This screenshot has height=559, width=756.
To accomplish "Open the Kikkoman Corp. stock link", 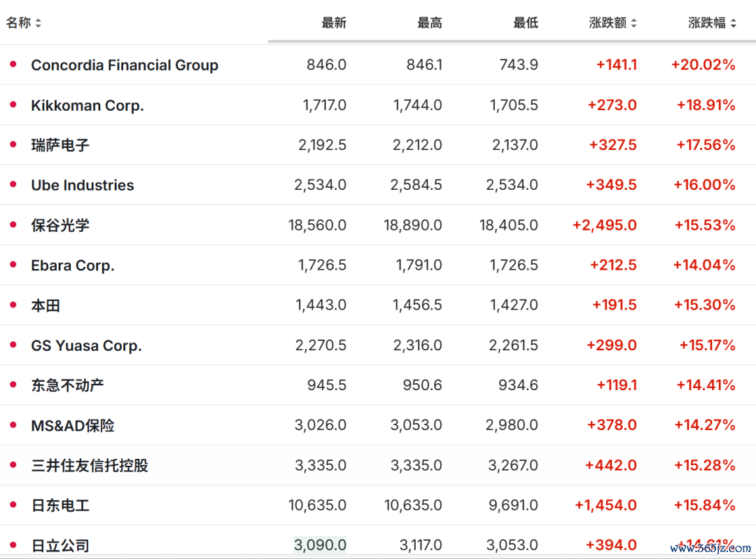I will tap(87, 105).
